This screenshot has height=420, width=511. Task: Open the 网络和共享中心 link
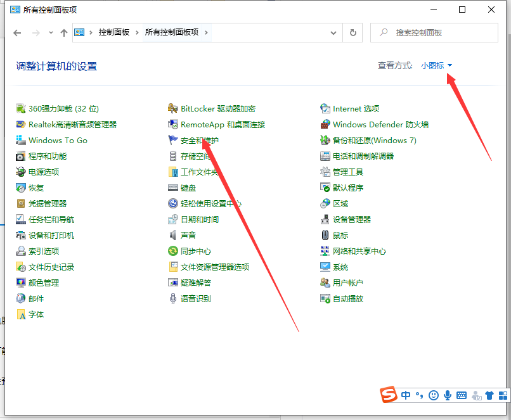click(359, 251)
